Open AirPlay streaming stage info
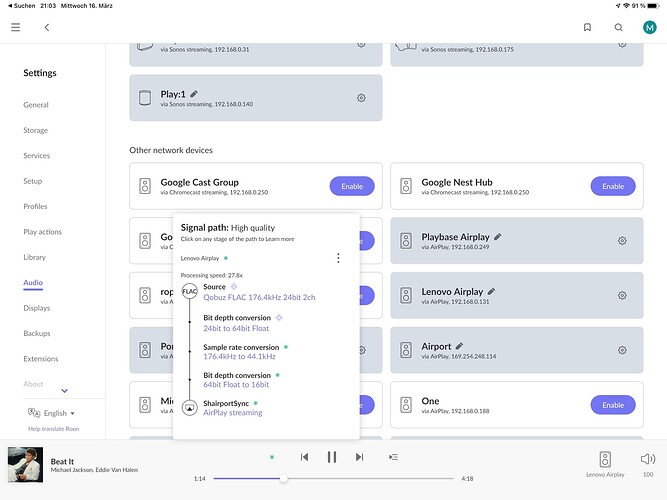 [x=233, y=413]
